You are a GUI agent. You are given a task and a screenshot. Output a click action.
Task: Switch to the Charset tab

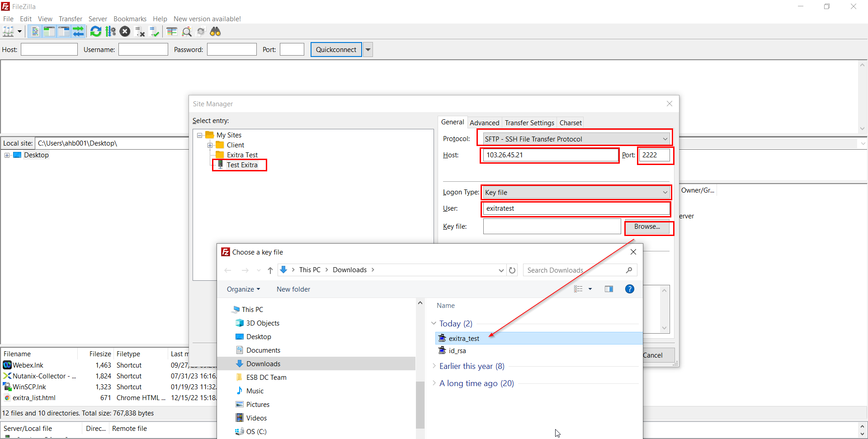(571, 123)
